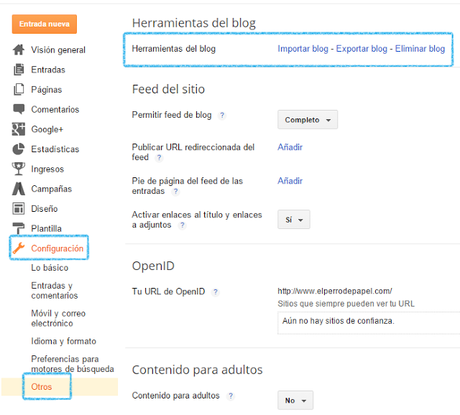Click the text Sitios que siempre pueden ver tu URL

(346, 304)
